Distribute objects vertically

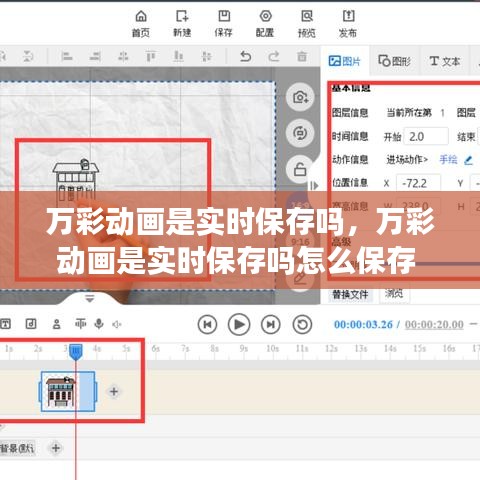pyautogui.click(x=207, y=56)
